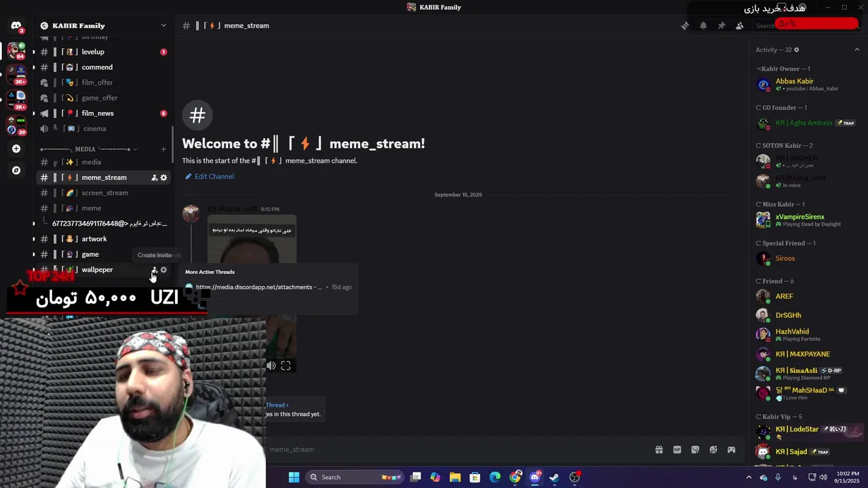Open artwork channel
The width and height of the screenshot is (868, 488).
(103, 239)
